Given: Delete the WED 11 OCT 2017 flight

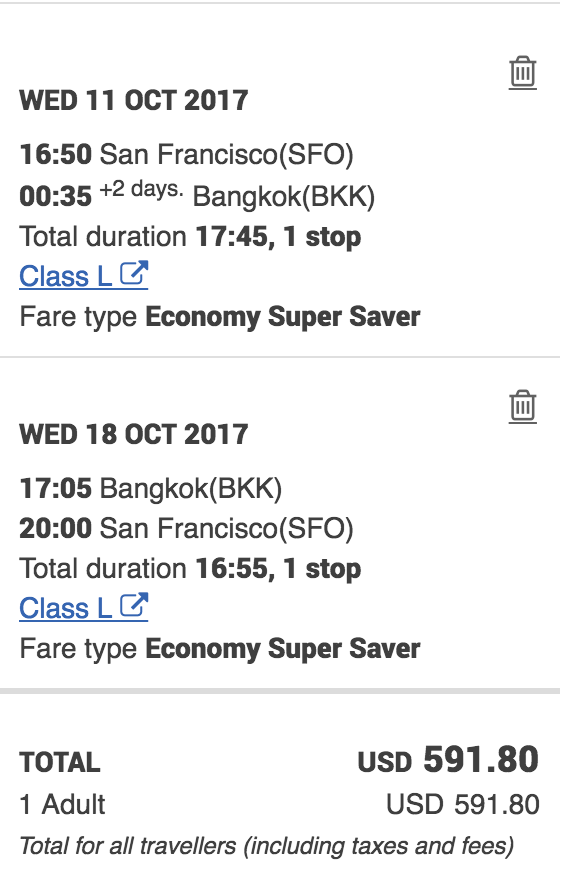Looking at the screenshot, I should (x=523, y=72).
